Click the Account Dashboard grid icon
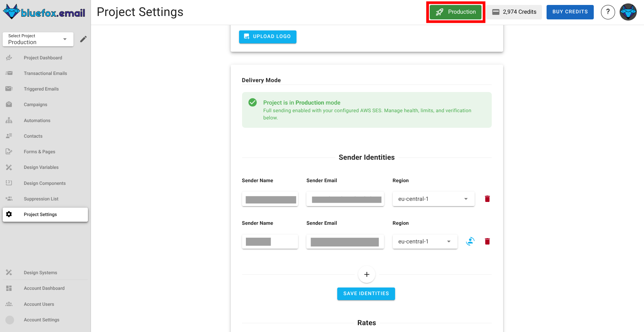The height and width of the screenshot is (332, 644). click(x=9, y=288)
